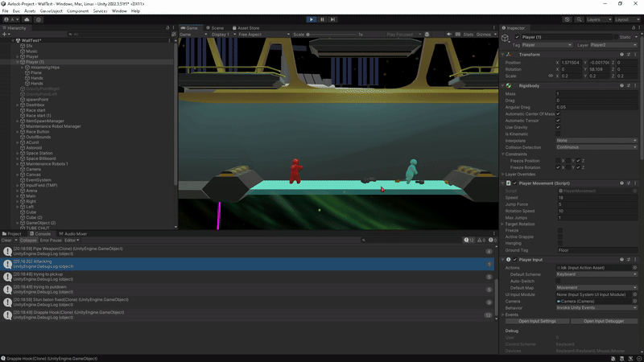The width and height of the screenshot is (644, 362).
Task: Click the Pause button in toolbar
Action: point(322,19)
